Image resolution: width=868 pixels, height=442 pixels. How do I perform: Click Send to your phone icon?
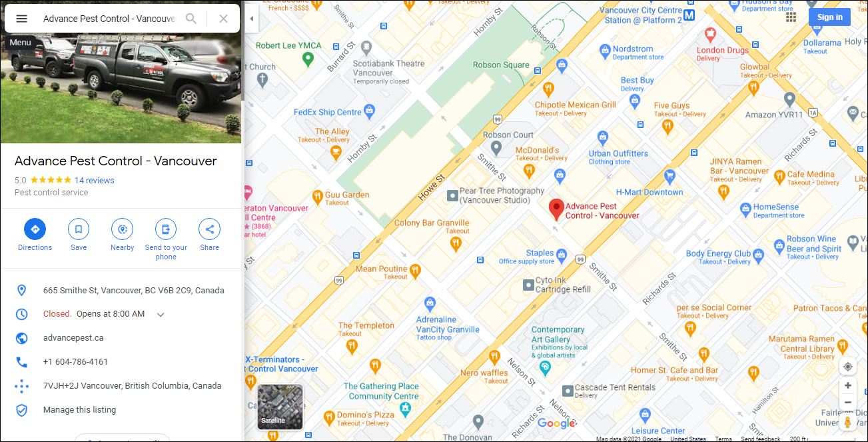[166, 229]
